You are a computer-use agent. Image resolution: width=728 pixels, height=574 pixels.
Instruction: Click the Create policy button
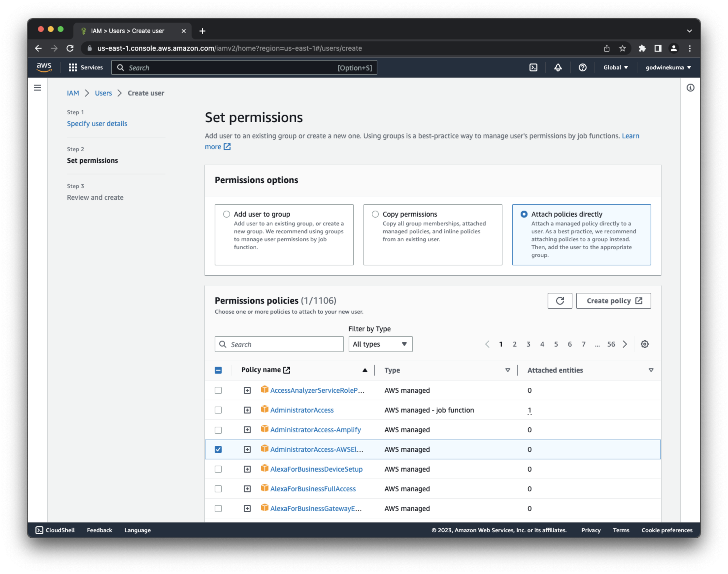pos(613,301)
